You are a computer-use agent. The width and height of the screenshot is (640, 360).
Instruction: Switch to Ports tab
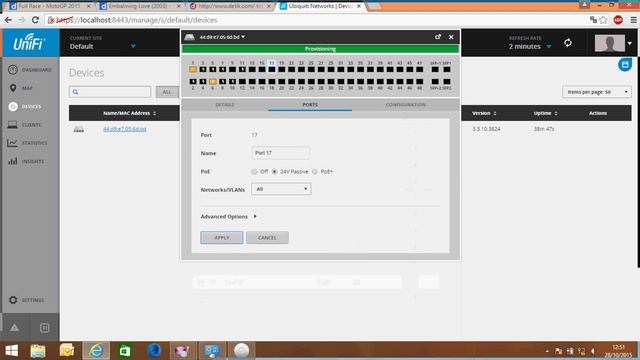pos(310,105)
